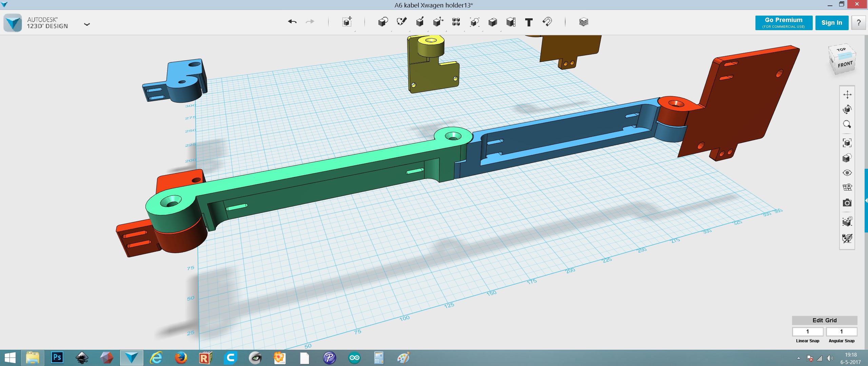Activate the Orbit tool
868x366 pixels.
pos(847,109)
